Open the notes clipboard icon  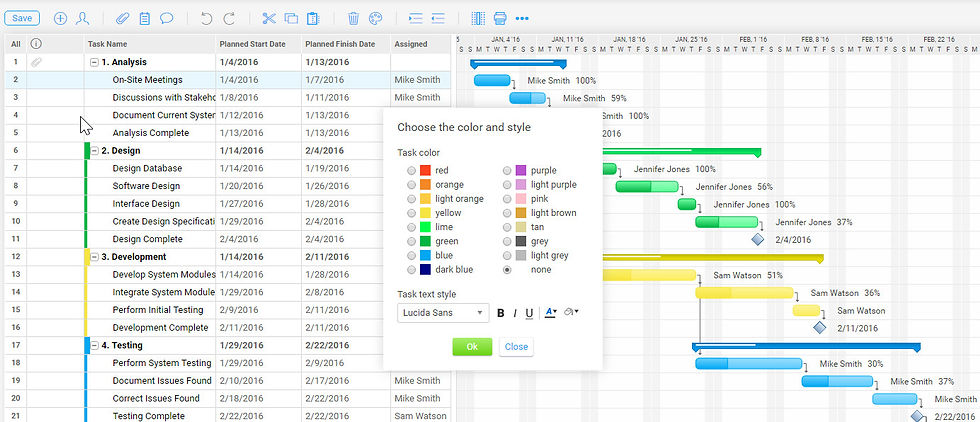(x=144, y=18)
